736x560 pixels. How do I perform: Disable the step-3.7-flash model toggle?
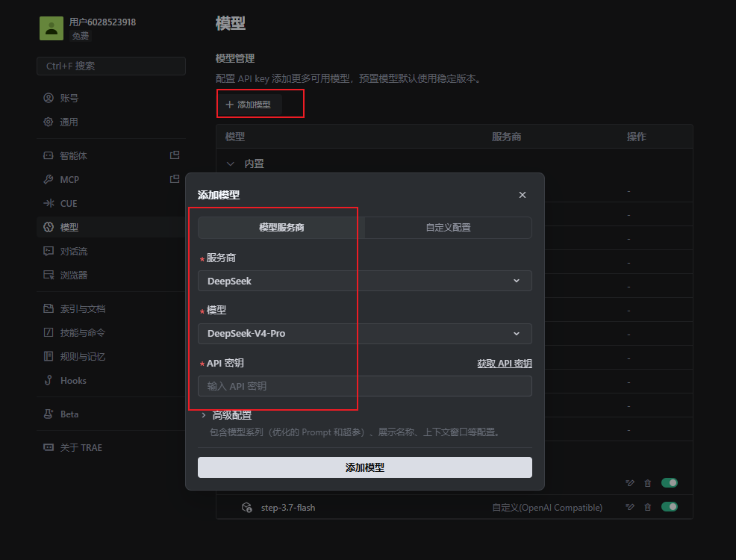tap(670, 507)
